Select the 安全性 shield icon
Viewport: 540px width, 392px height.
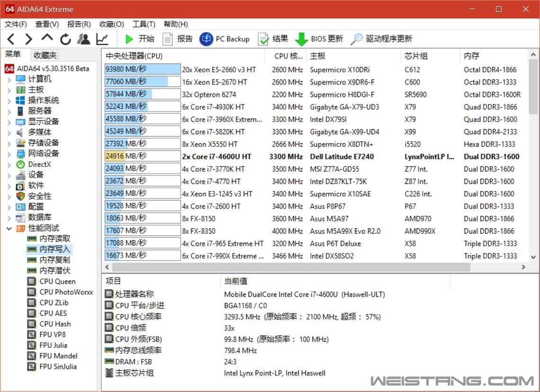[21, 196]
